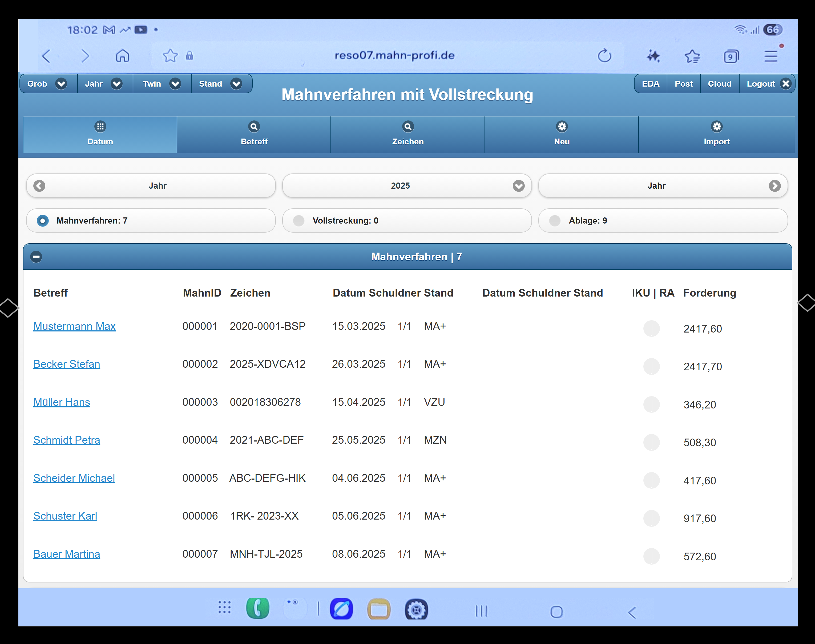
Task: Click the Logout button
Action: (767, 84)
